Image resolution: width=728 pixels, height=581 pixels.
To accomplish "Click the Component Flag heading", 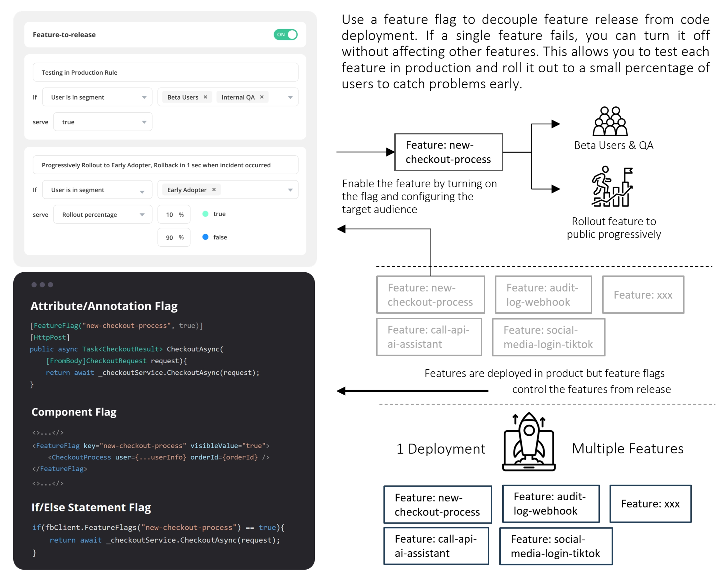I will pos(74,412).
